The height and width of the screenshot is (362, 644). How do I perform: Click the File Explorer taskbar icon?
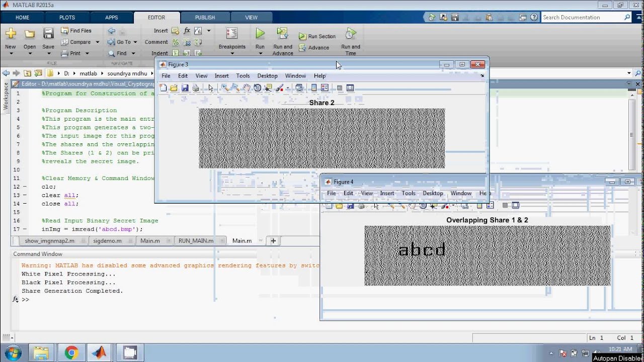coord(41,352)
